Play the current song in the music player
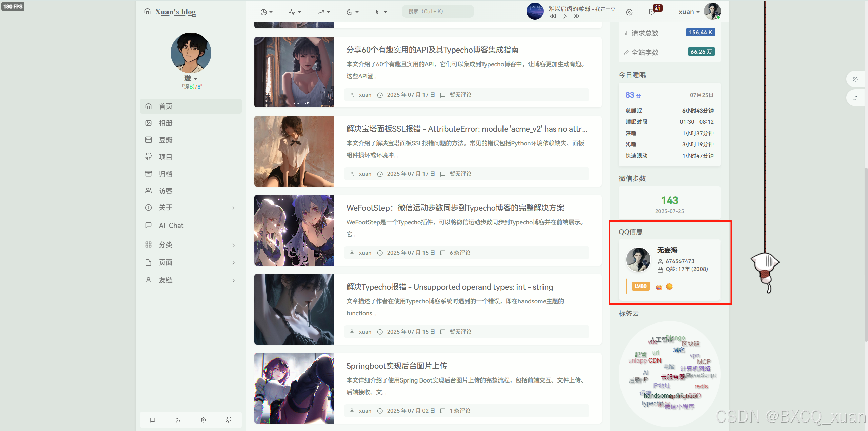Image resolution: width=868 pixels, height=431 pixels. coord(564,16)
